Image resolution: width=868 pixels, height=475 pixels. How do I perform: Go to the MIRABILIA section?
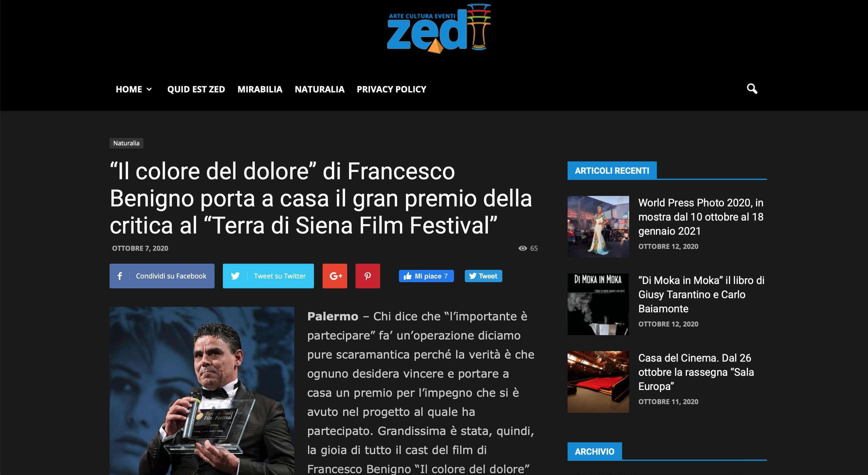pos(260,89)
